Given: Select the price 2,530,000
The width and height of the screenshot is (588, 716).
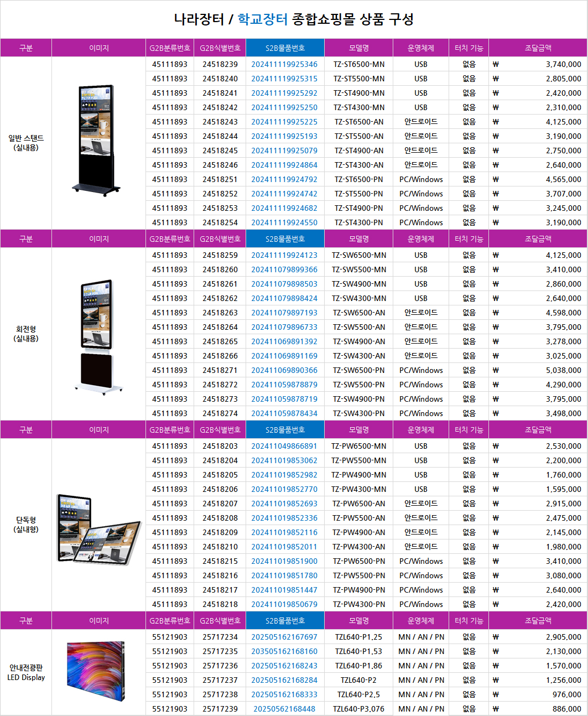Looking at the screenshot, I should [564, 446].
